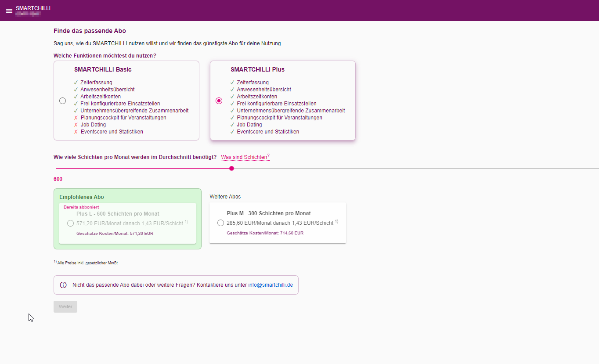Click the SMARTCHILLI logo title
The width and height of the screenshot is (599, 364).
(x=33, y=8)
